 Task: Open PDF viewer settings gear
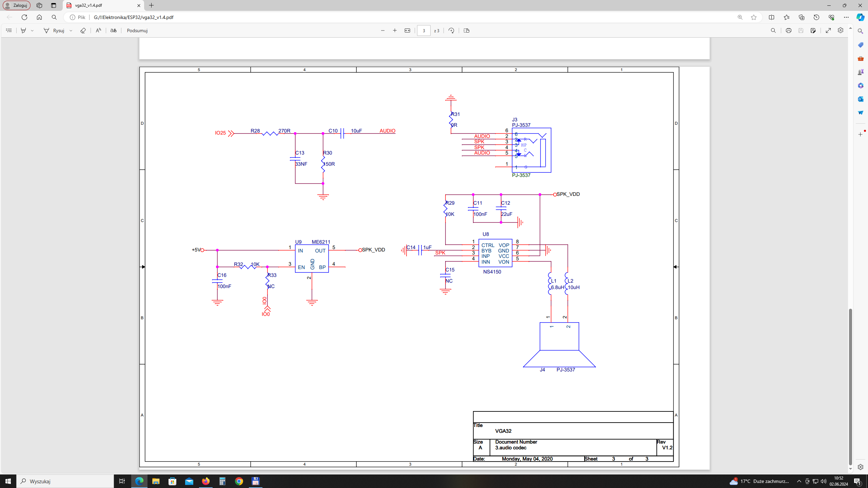[x=841, y=30]
